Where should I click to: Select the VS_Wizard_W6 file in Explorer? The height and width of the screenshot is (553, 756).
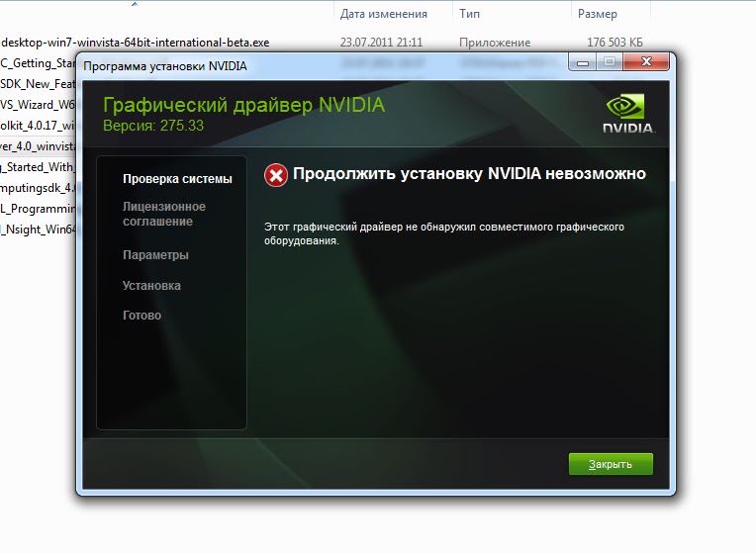pyautogui.click(x=38, y=105)
